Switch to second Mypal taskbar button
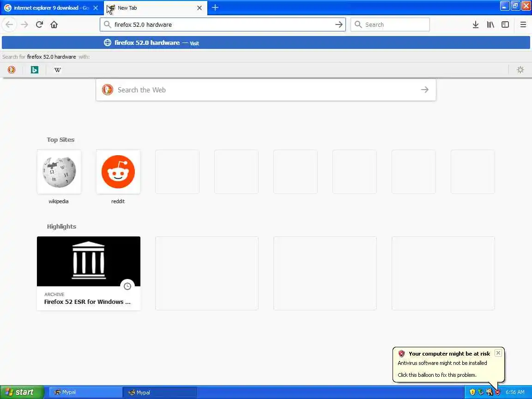Viewport: 532px width, 399px height. (x=159, y=392)
